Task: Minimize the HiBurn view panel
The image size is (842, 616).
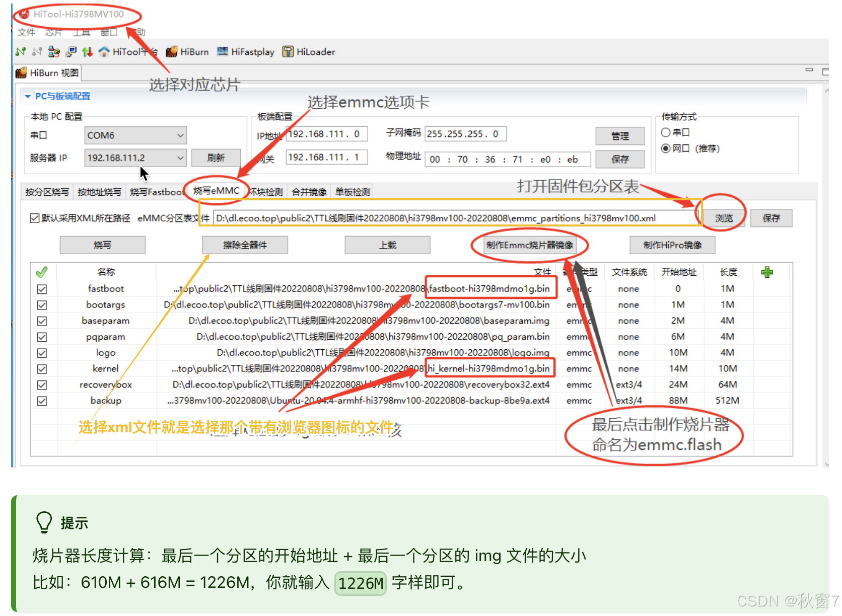Action: coord(809,70)
